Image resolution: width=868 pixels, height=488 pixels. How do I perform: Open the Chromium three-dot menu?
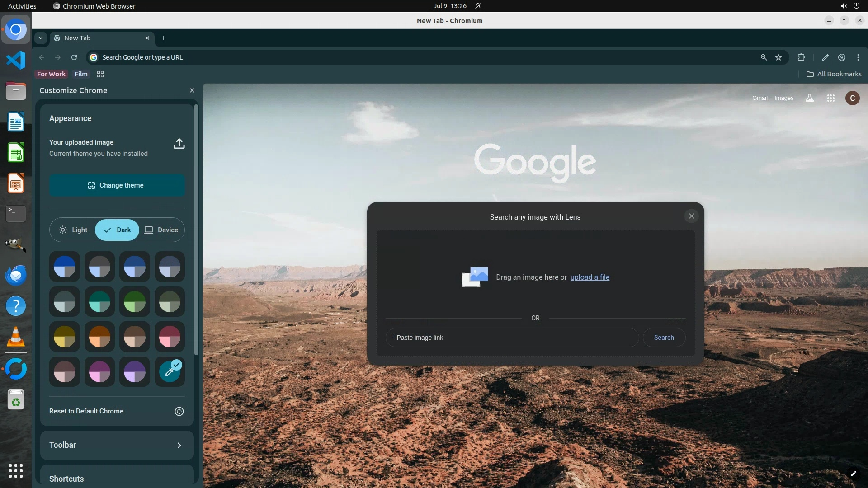(858, 57)
